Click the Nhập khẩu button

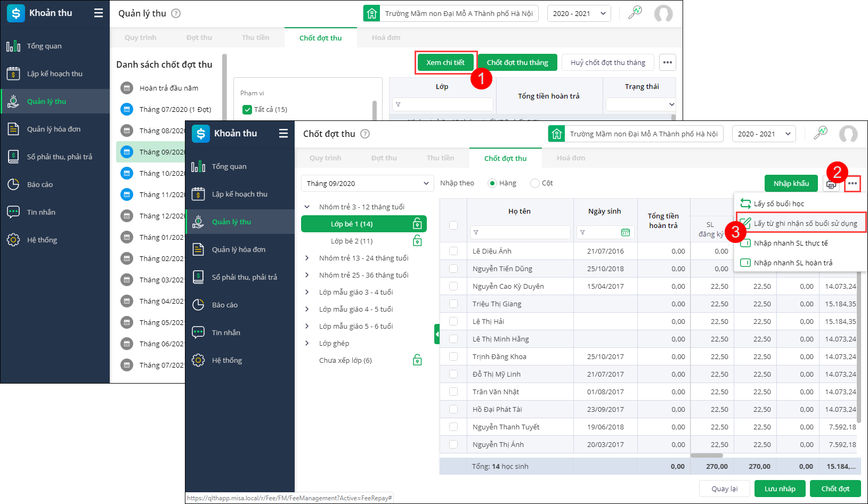coord(791,183)
